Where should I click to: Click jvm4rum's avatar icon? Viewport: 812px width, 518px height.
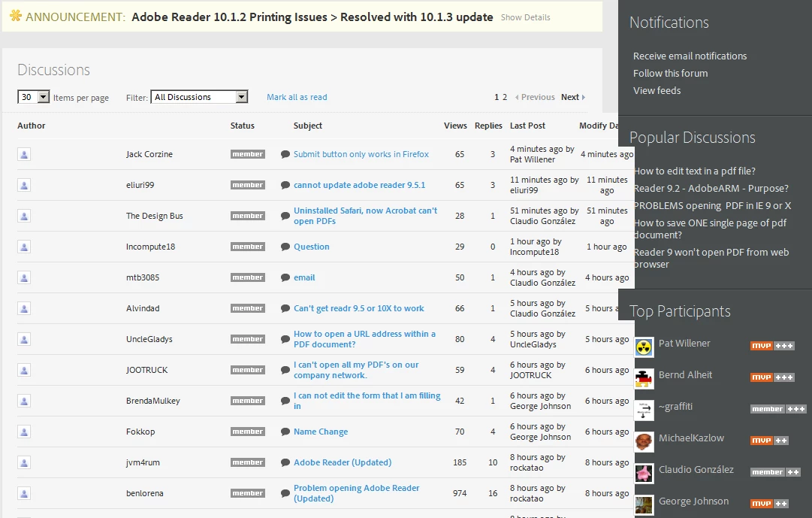24,462
